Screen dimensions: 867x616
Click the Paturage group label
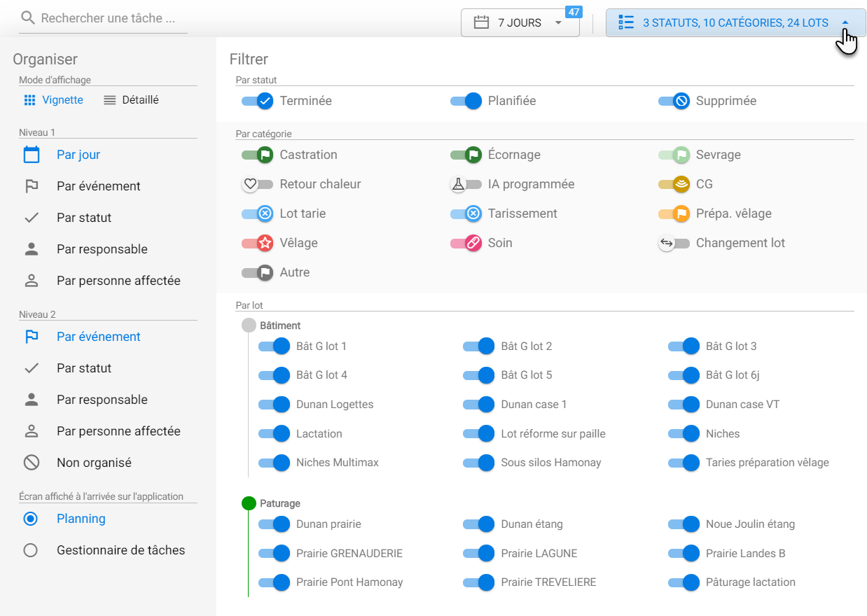coord(280,503)
